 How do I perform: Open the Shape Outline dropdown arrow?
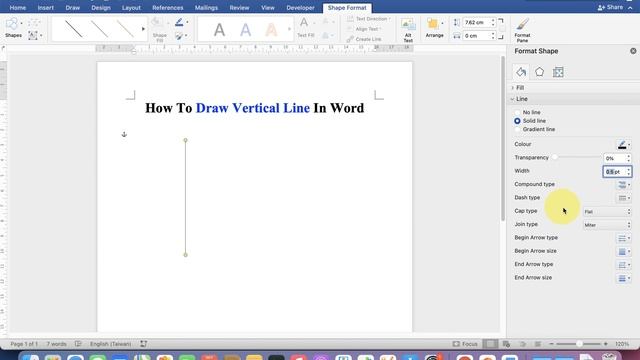click(x=187, y=22)
